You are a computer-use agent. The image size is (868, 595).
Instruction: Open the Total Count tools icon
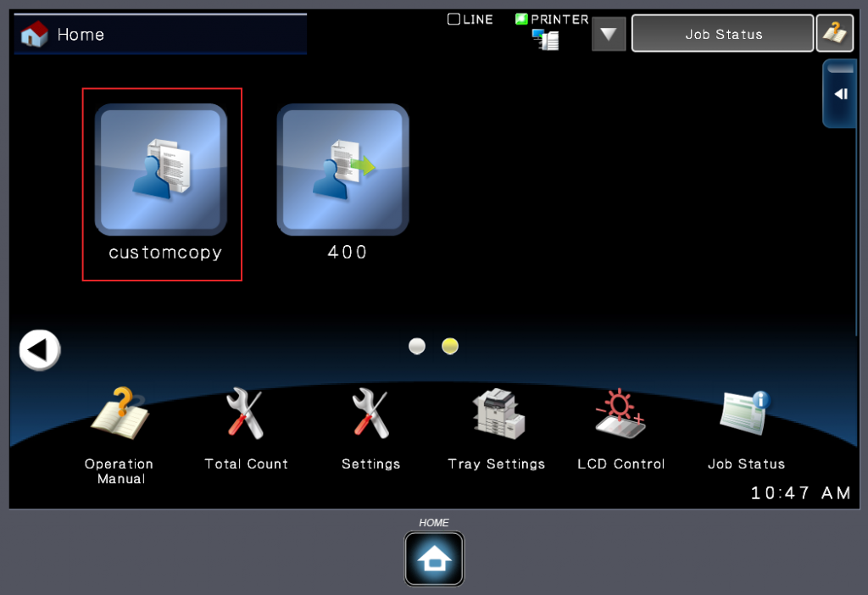(246, 414)
